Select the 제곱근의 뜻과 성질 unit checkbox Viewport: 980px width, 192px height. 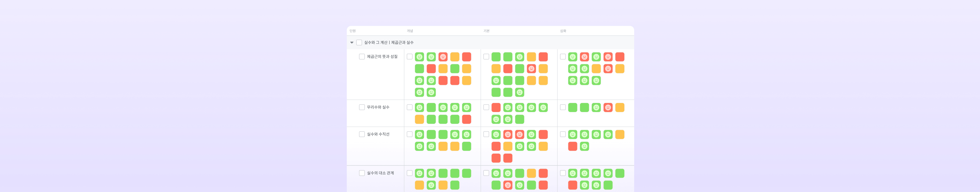pyautogui.click(x=362, y=57)
